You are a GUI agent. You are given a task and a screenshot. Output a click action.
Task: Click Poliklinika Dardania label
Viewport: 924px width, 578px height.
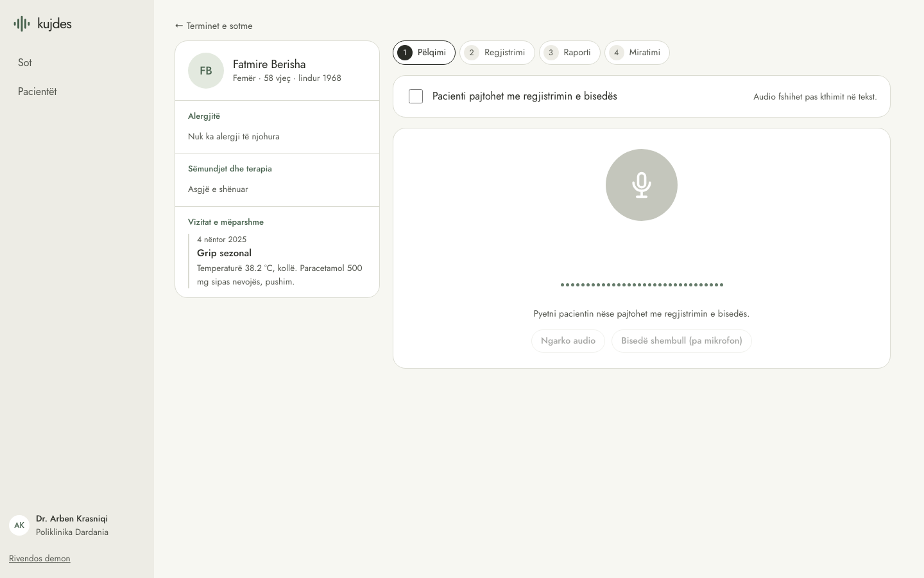72,532
